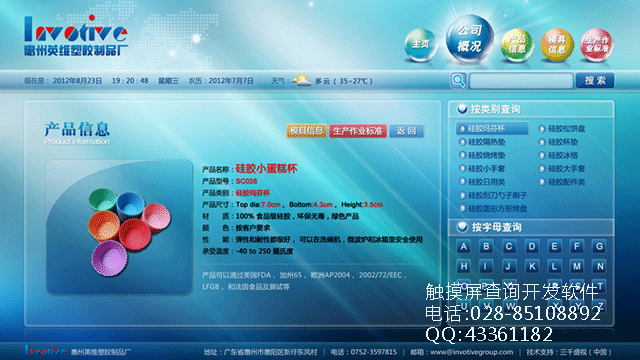Open the 主页 home bubble

[420, 44]
